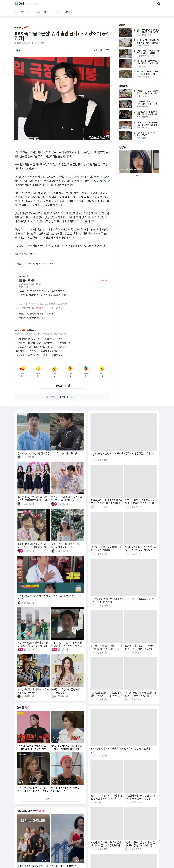This screenshot has height=868, width=174.
Task: Click the +구독 subscribe button
Action: tap(105, 280)
